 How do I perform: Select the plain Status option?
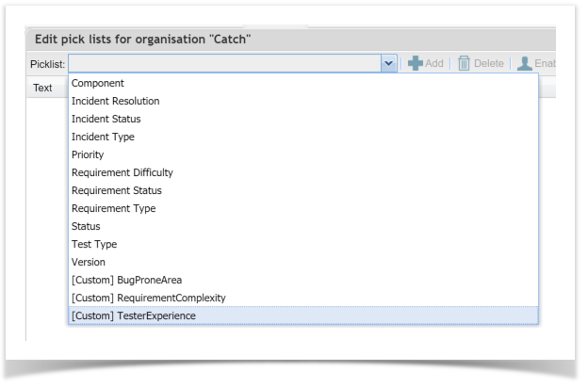coord(87,226)
